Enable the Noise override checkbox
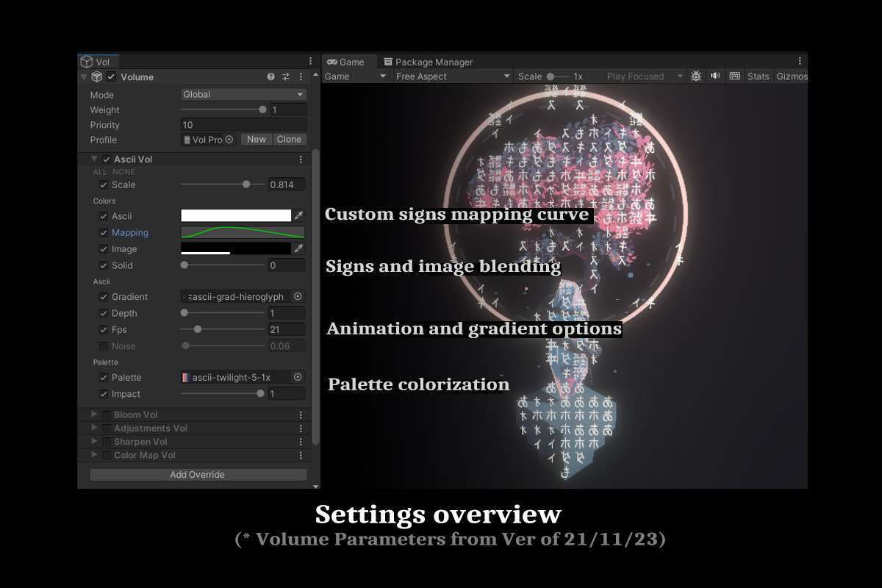Viewport: 882px width, 588px height. (104, 345)
